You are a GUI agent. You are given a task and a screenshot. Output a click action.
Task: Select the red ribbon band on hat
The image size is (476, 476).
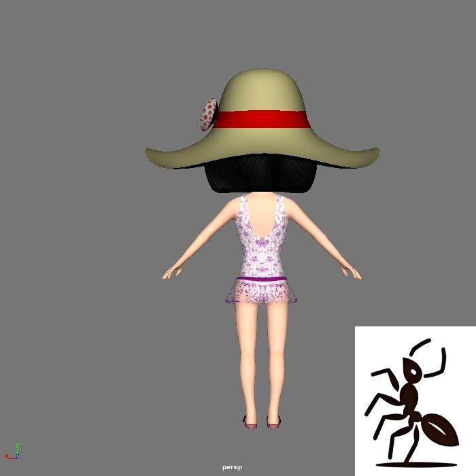click(x=262, y=119)
